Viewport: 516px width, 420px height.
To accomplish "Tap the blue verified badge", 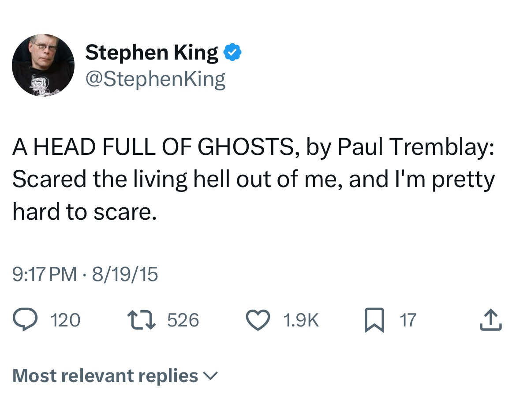I will click(232, 52).
